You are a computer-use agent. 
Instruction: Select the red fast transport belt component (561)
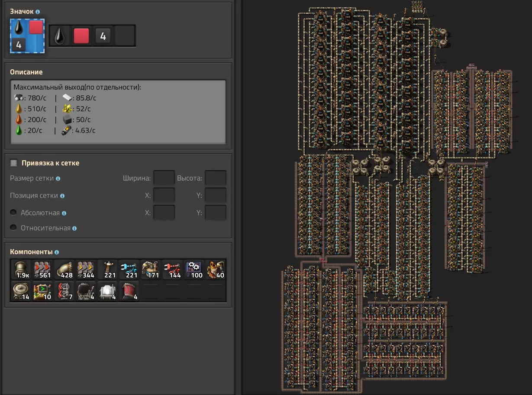[x=42, y=269]
